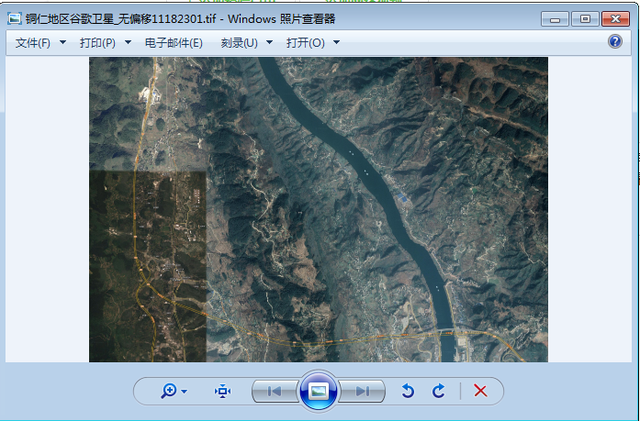Expand the dropdown arrow next to 打开(O)
This screenshot has height=421, width=640.
(336, 42)
